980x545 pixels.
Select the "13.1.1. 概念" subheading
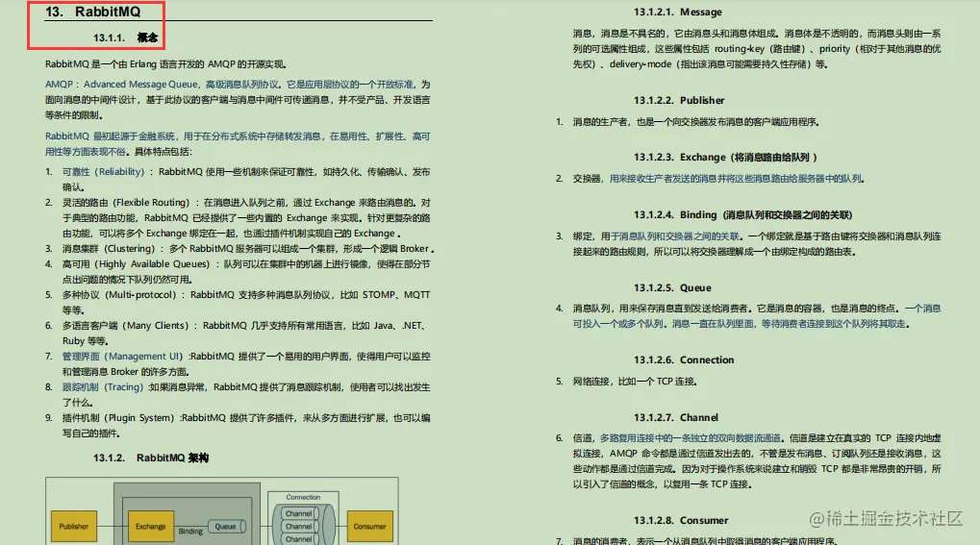coord(126,37)
